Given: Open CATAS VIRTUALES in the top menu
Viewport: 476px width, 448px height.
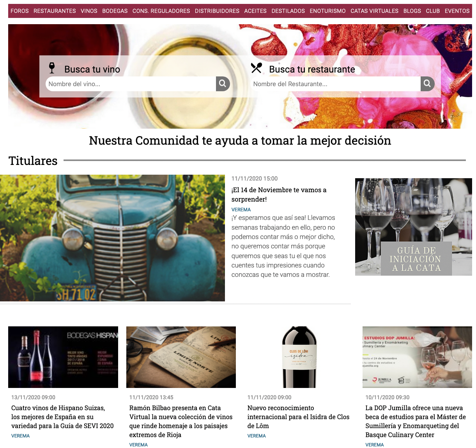Looking at the screenshot, I should pos(374,11).
